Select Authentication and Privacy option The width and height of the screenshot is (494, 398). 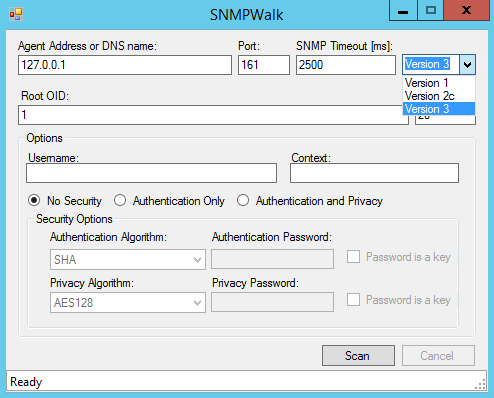tap(243, 200)
